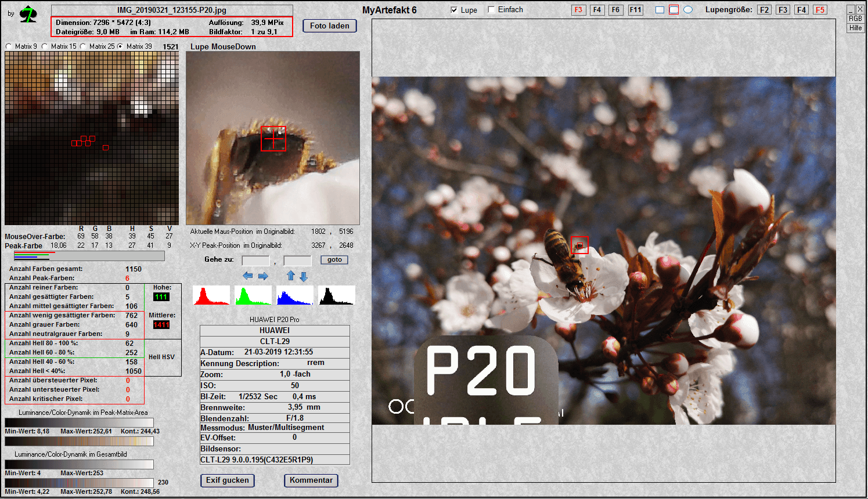This screenshot has width=868, height=499.
Task: Click the Anzahl Peak-Farben value 6
Action: (127, 279)
